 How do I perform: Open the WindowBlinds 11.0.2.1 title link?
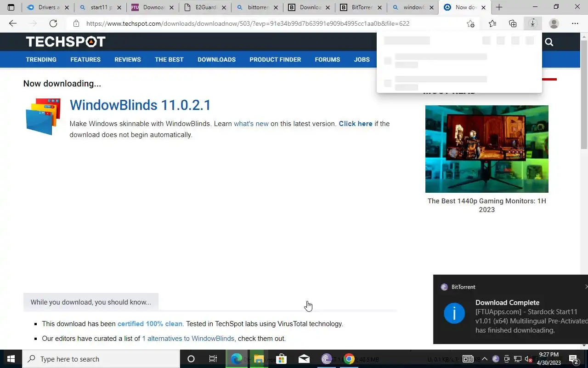pos(140,105)
